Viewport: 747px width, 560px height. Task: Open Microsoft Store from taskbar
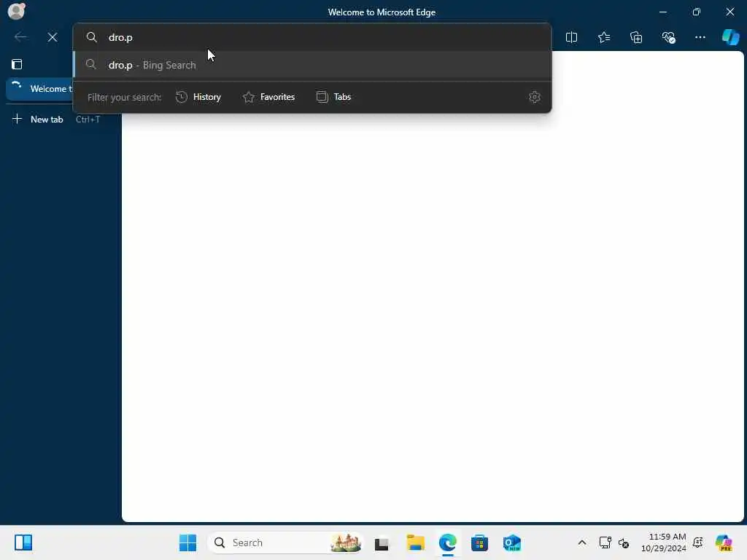(479, 542)
